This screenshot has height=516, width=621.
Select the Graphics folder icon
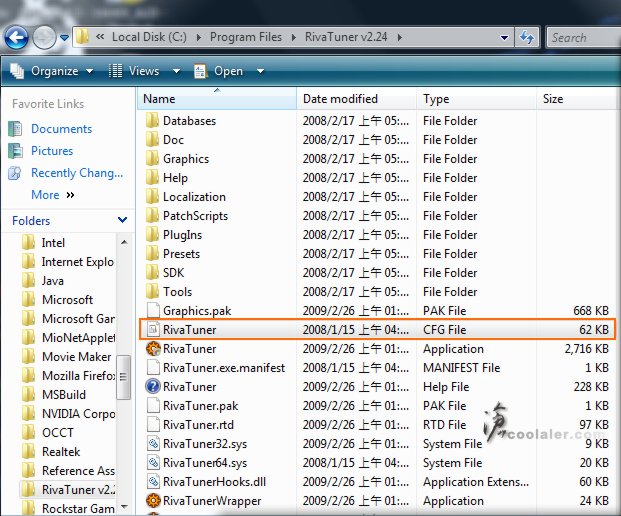coord(152,158)
